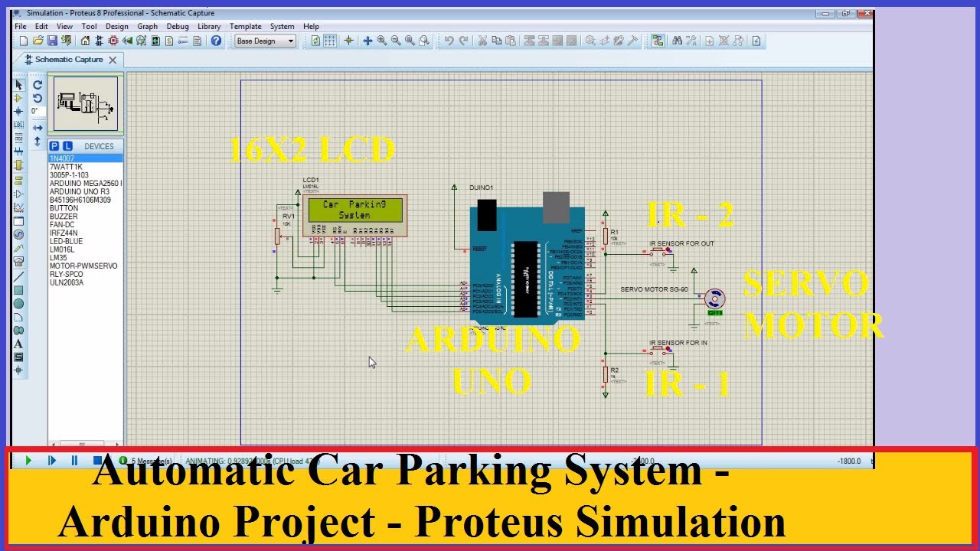Screen dimensions: 980x551
Task: Click the Refresh display icon
Action: 315,41
